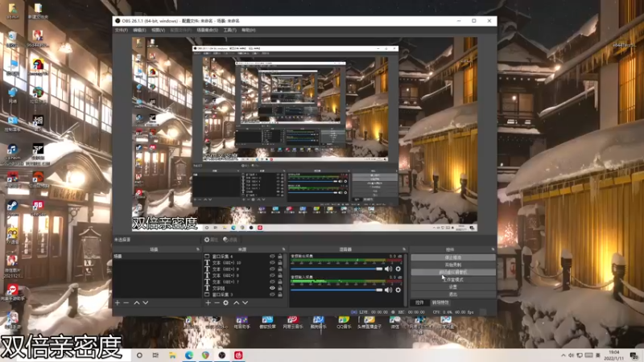This screenshot has width=644, height=362.
Task: Mute the first mixer channel speaker icon
Action: click(x=388, y=269)
